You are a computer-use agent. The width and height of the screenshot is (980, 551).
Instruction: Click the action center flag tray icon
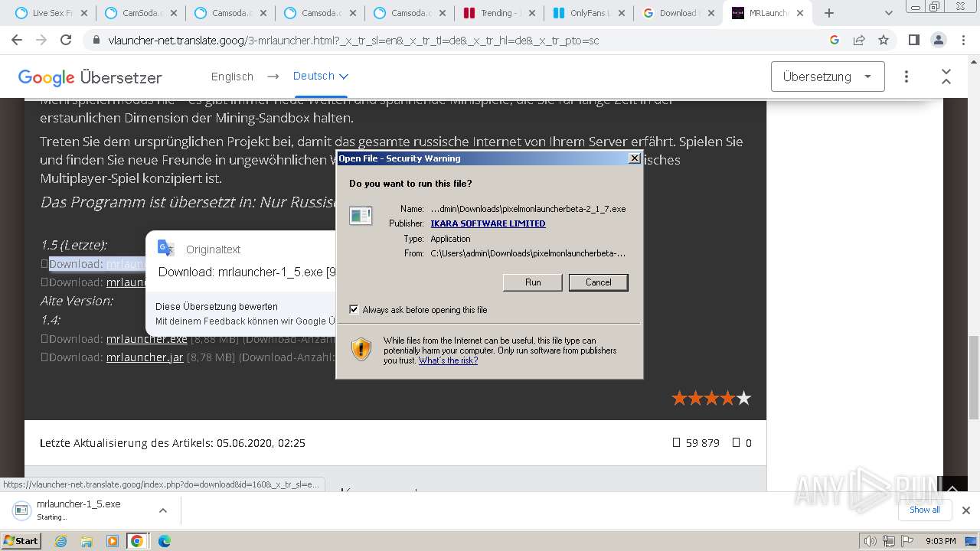(x=906, y=541)
